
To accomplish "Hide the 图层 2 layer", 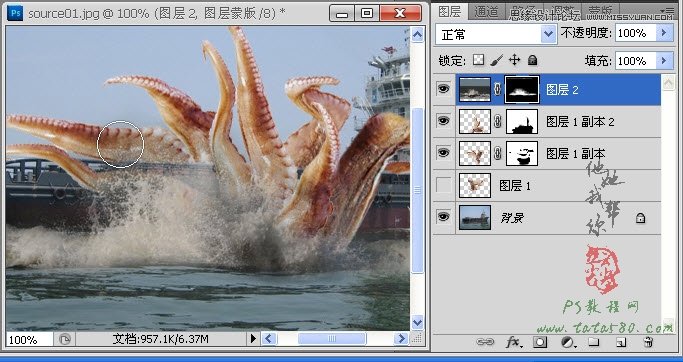I will tap(443, 89).
